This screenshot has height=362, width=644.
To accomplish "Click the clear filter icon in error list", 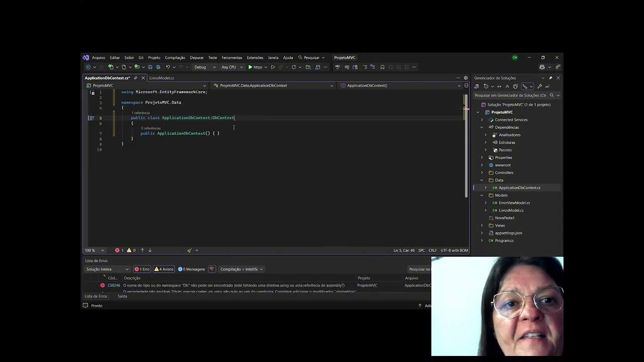I will (x=212, y=269).
